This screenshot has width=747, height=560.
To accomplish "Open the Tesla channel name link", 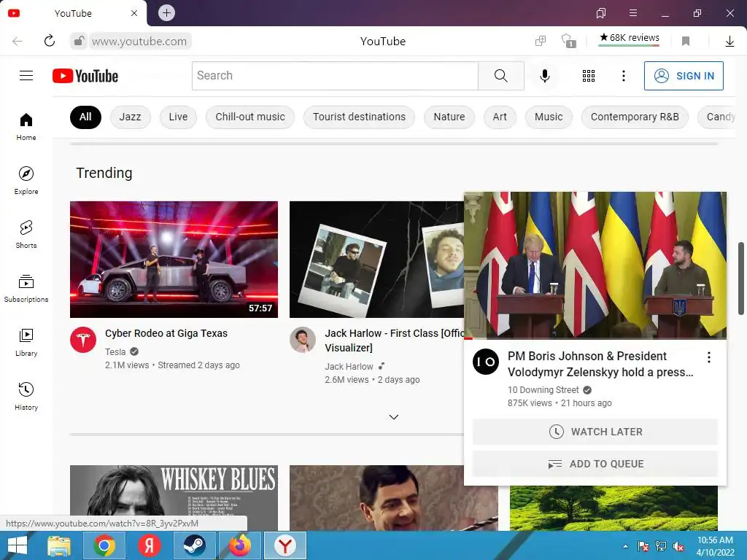I will point(115,352).
